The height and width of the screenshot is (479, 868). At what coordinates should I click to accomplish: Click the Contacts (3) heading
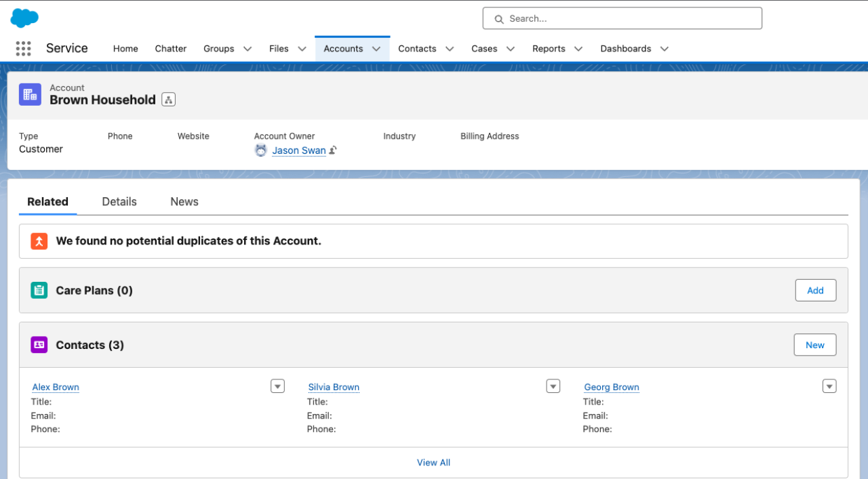coord(90,345)
